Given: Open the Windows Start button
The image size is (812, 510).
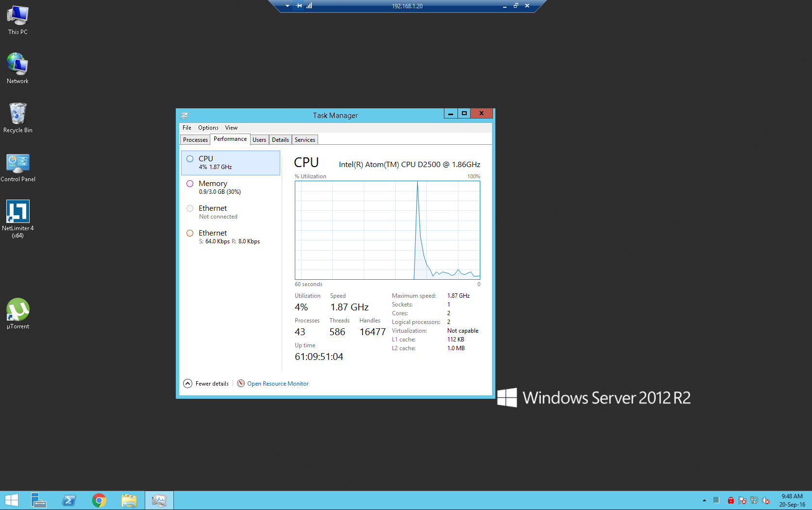Looking at the screenshot, I should click(11, 500).
